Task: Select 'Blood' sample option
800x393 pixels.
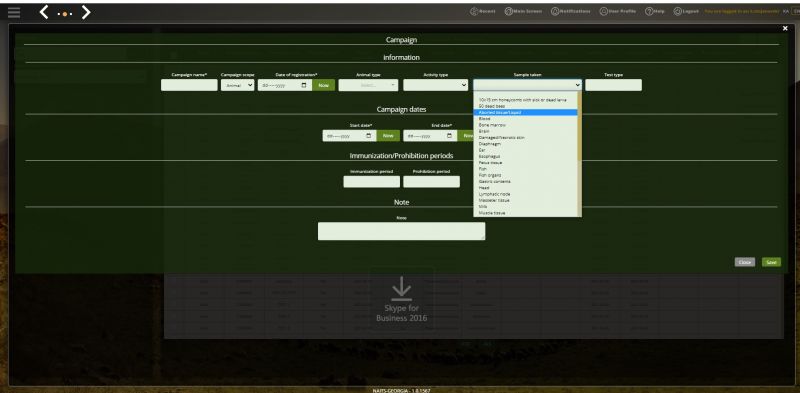Action: point(526,118)
